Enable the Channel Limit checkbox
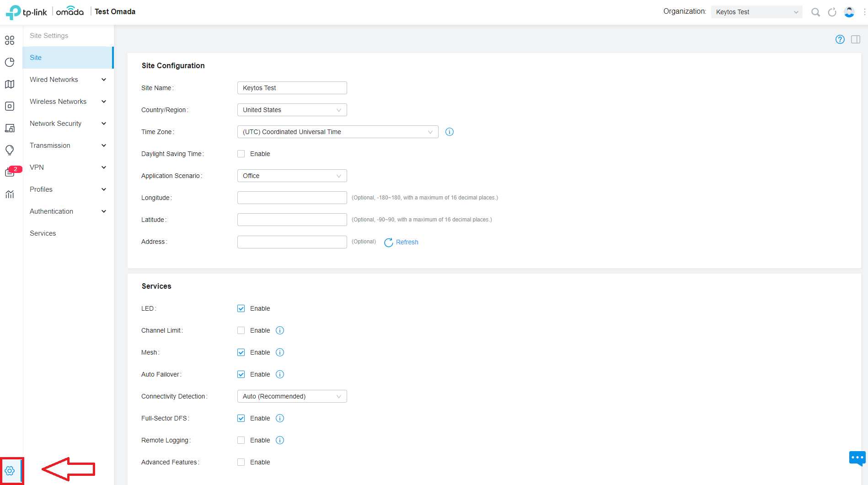 pos(241,330)
